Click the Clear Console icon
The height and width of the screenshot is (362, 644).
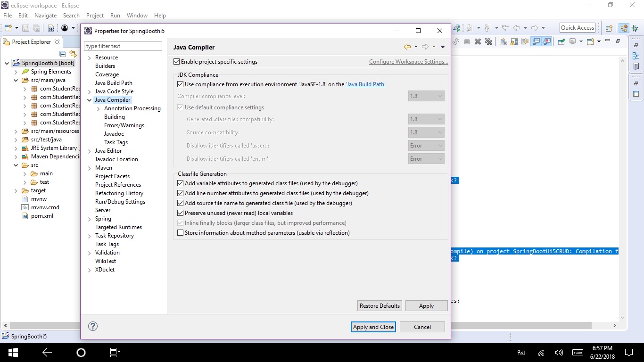tap(503, 41)
